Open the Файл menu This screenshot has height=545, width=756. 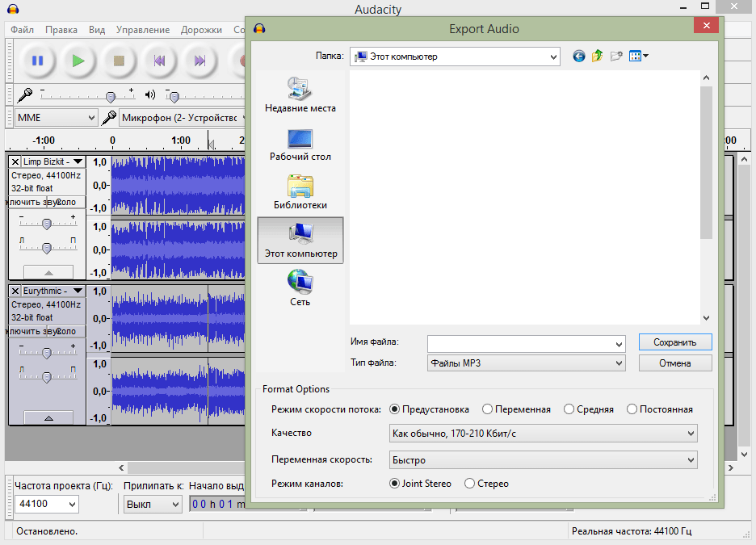22,29
